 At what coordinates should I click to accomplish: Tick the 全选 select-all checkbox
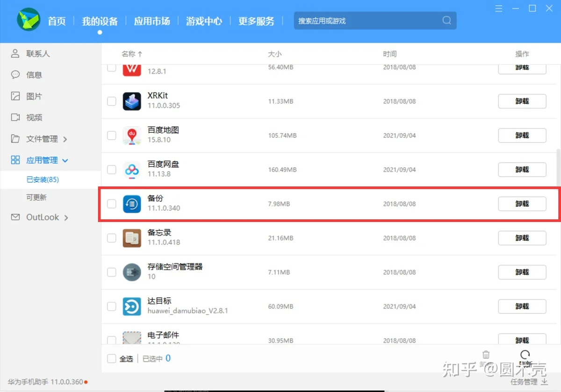[x=112, y=358]
